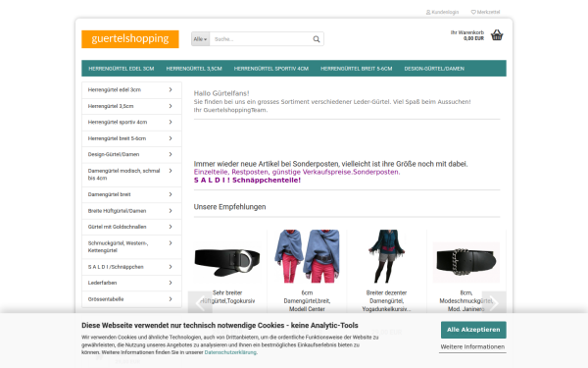Select Grössentabelle sidebar label
The image size is (588, 368).
pos(106,299)
